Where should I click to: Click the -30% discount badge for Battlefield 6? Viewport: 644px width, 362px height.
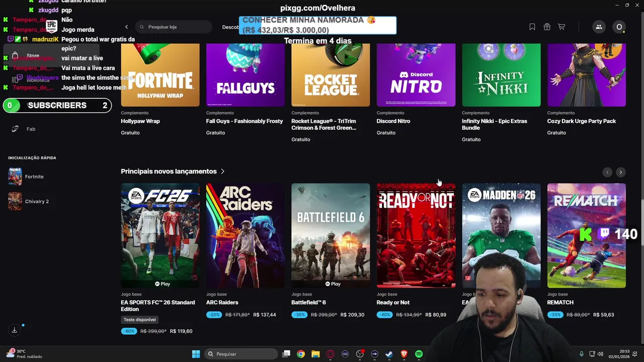click(x=299, y=315)
